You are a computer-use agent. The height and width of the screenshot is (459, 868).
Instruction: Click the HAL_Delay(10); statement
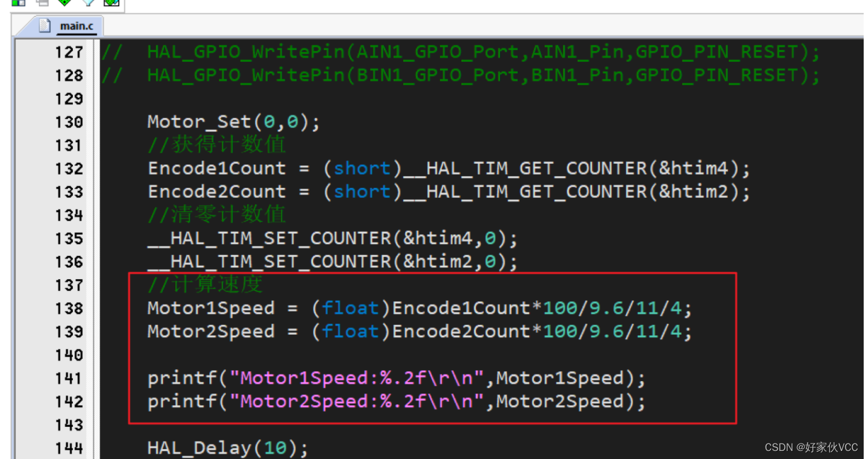pos(228,448)
